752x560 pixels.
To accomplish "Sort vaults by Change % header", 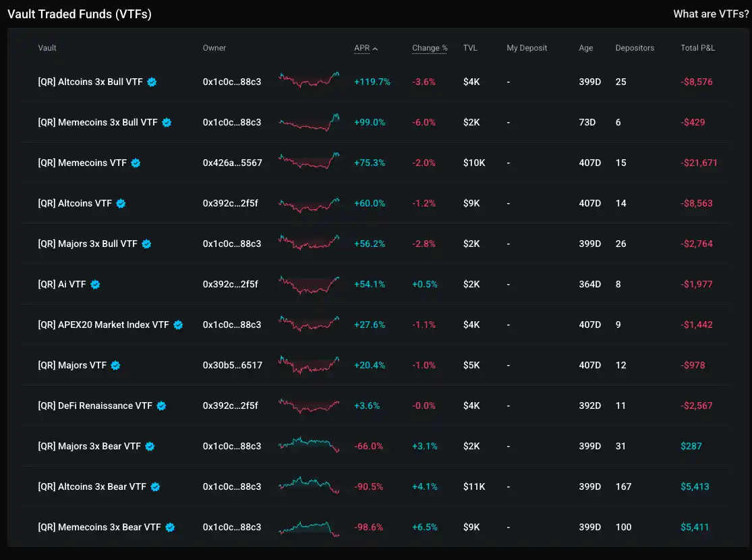I will pos(430,48).
